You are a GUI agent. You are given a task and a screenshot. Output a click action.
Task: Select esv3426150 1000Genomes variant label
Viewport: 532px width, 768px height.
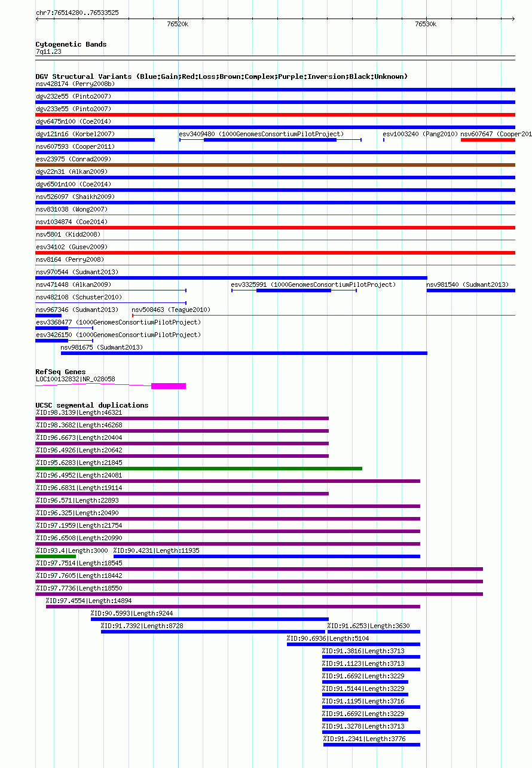click(x=118, y=335)
